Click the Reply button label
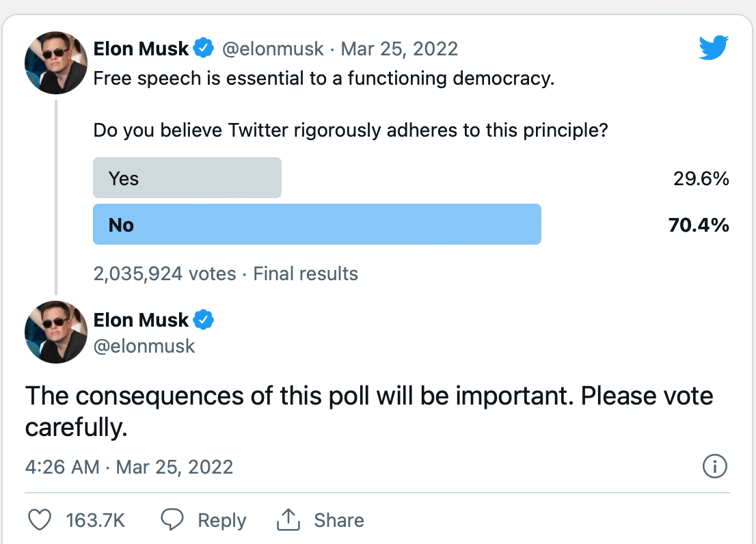The height and width of the screenshot is (544, 756). coord(221,520)
